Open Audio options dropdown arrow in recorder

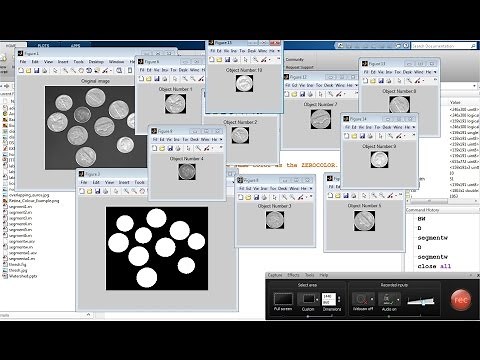(x=398, y=299)
